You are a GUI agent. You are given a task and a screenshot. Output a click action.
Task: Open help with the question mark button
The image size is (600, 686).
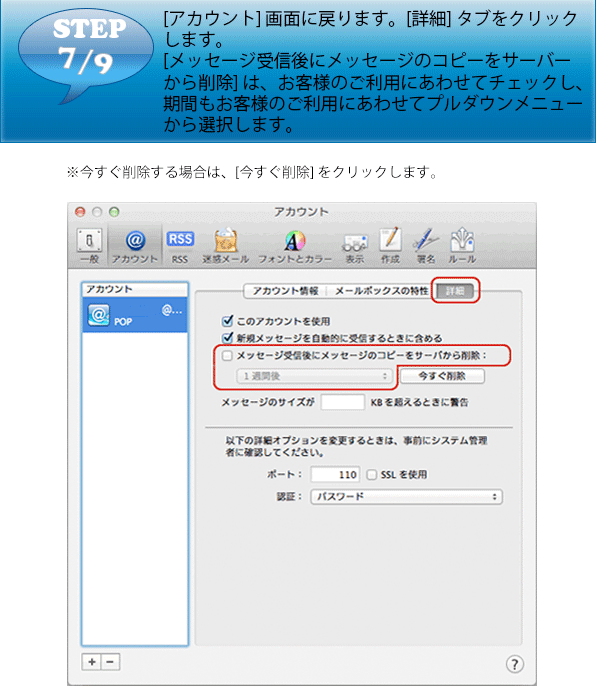515,664
